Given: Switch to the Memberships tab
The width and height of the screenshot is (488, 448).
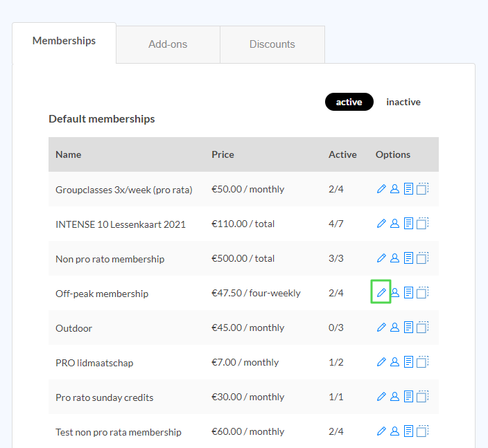Looking at the screenshot, I should click(x=64, y=43).
